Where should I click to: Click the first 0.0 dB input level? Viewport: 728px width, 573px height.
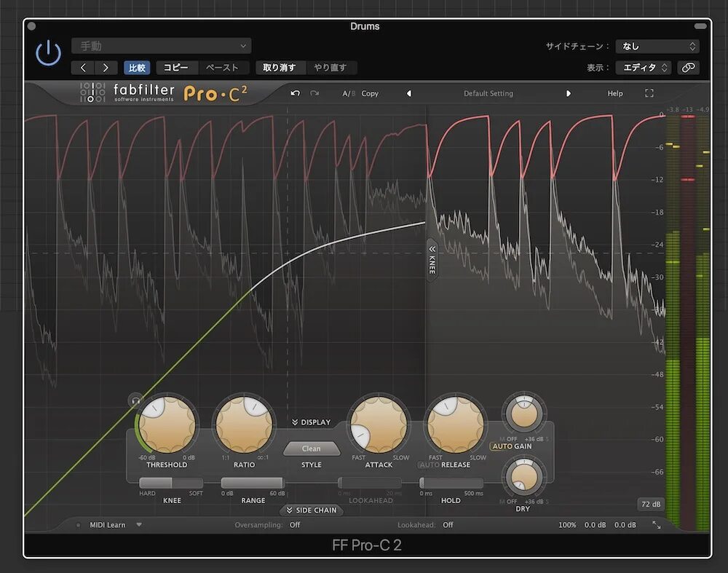(x=596, y=525)
